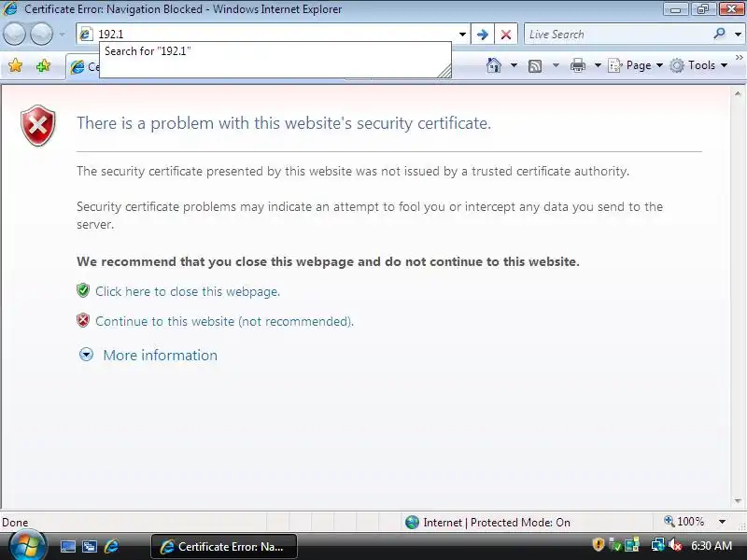Click the address bar showing 192.1

[273, 35]
